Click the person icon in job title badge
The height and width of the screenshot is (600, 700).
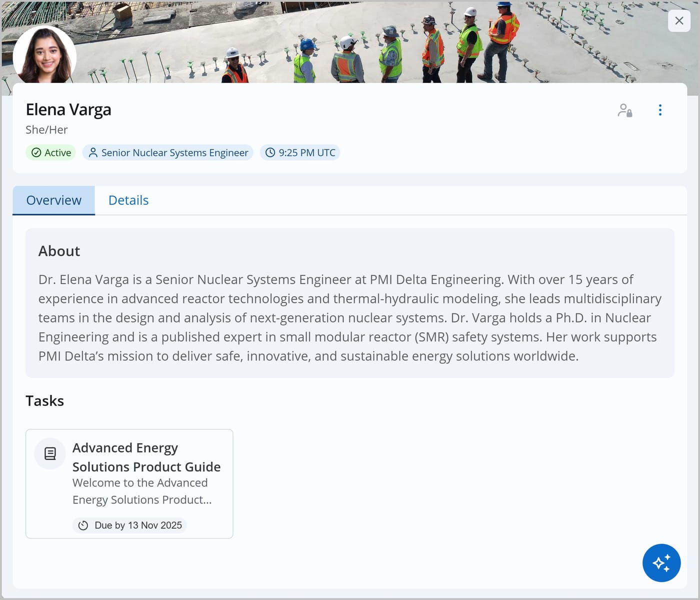(x=93, y=152)
